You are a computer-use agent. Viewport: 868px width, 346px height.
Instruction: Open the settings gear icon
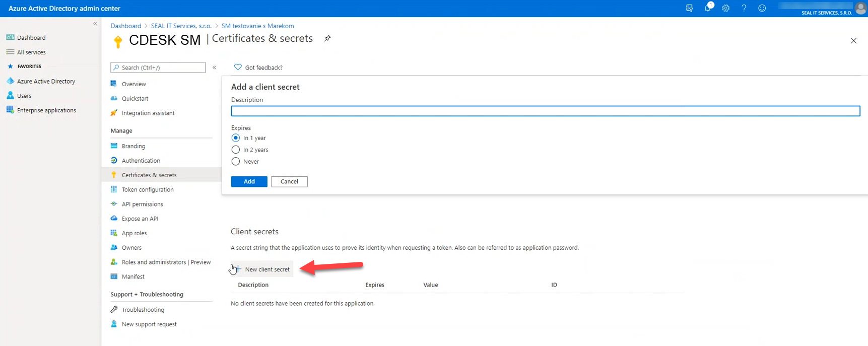(x=726, y=8)
